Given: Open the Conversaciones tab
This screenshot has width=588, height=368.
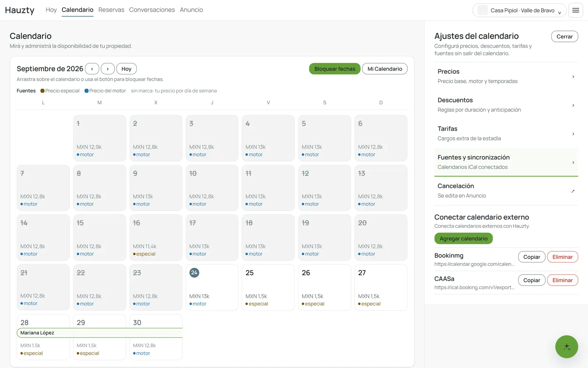Looking at the screenshot, I should [152, 10].
